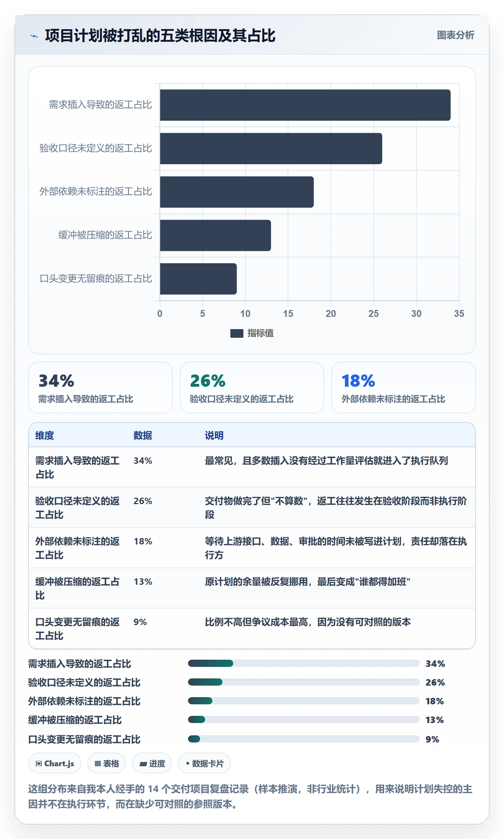The height and width of the screenshot is (839, 504).
Task: Click the y-axis label 缓冲被压缩的返工占比
Action: [x=105, y=235]
